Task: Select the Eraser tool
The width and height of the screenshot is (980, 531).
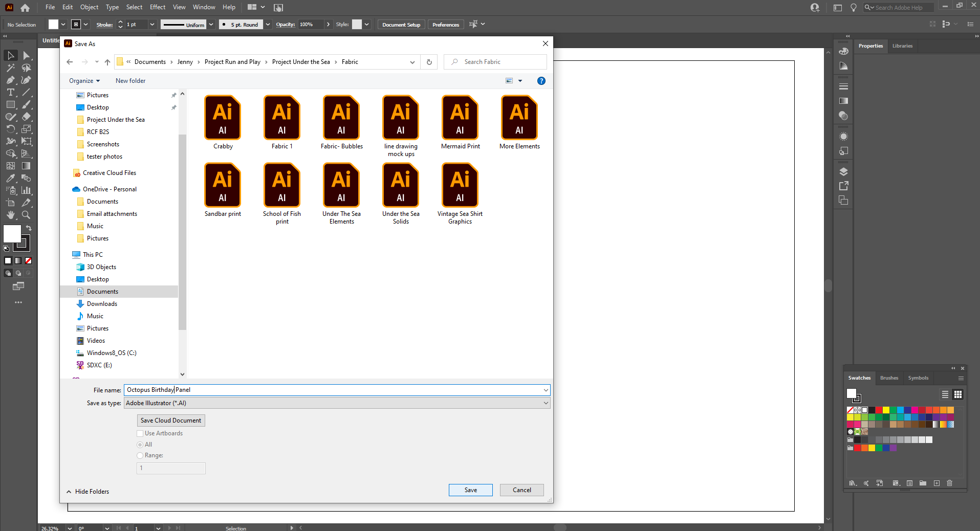Action: tap(27, 117)
